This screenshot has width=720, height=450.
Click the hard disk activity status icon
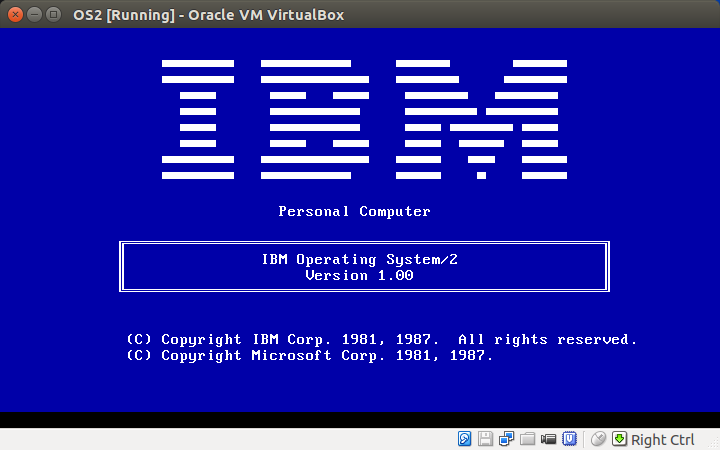[x=464, y=439]
